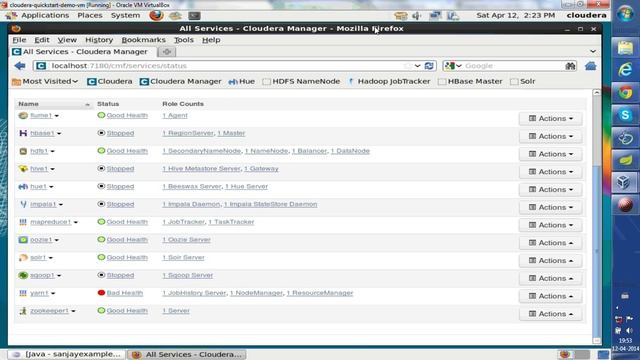Open Actions dropdown for hdfs1 row
Viewport: 640px width, 360px height.
tap(551, 154)
